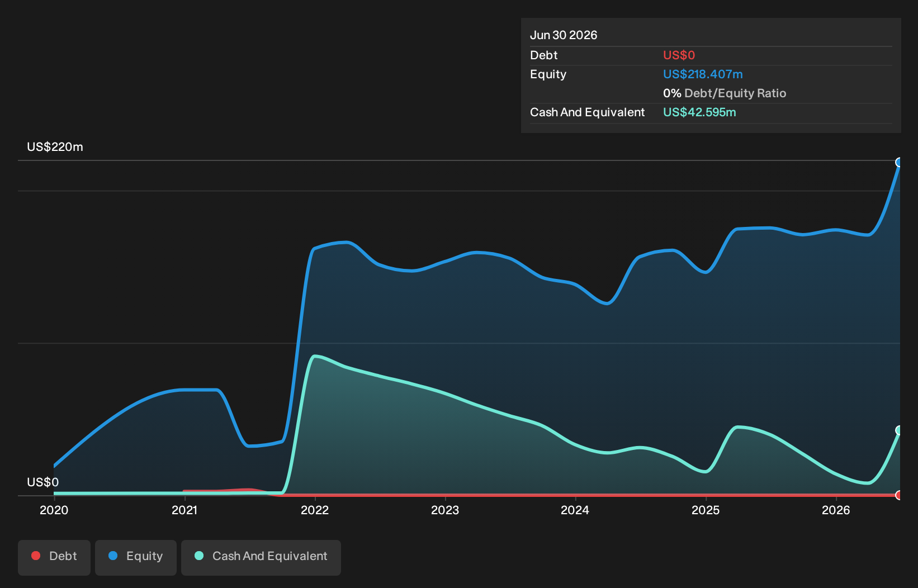Click the 2020 x-axis label
The height and width of the screenshot is (588, 918).
pos(54,510)
